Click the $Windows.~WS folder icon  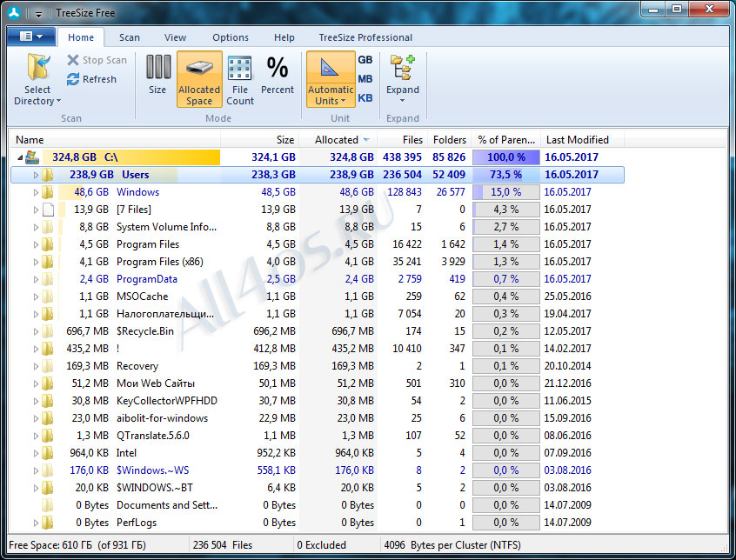(x=47, y=470)
